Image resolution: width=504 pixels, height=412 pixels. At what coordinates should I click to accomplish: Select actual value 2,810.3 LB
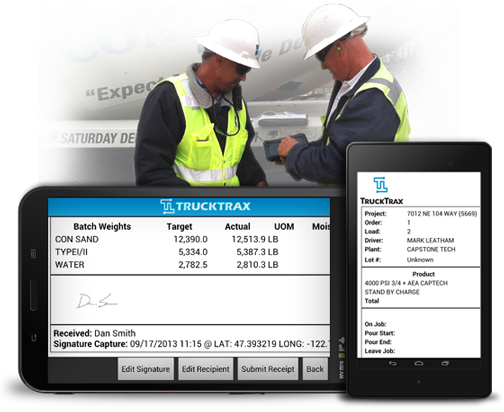pos(257,265)
